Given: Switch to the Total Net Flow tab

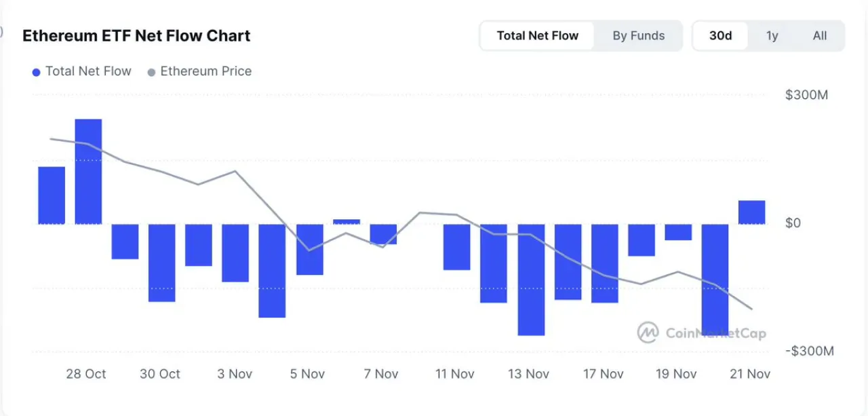Looking at the screenshot, I should [537, 36].
